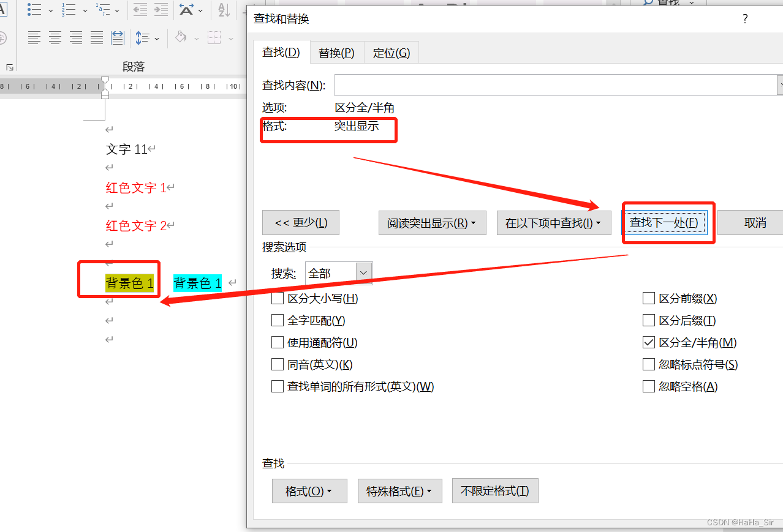The width and height of the screenshot is (783, 532).
Task: Click the line spacing icon
Action: (x=142, y=38)
